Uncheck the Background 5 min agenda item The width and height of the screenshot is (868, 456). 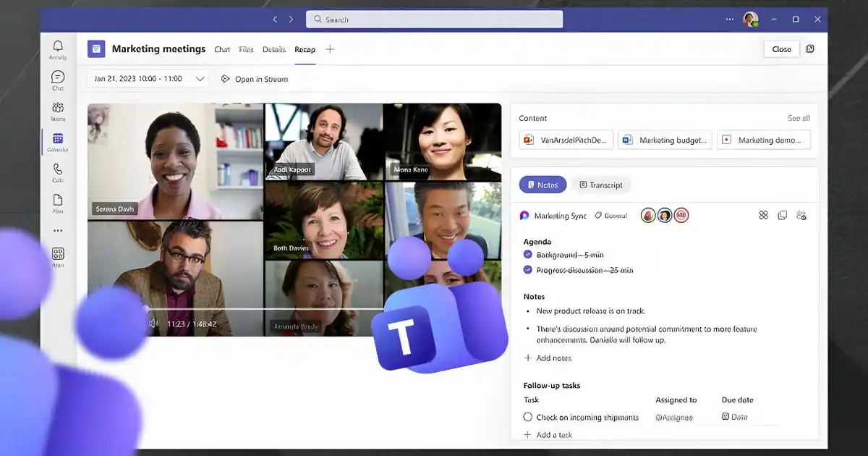point(528,255)
